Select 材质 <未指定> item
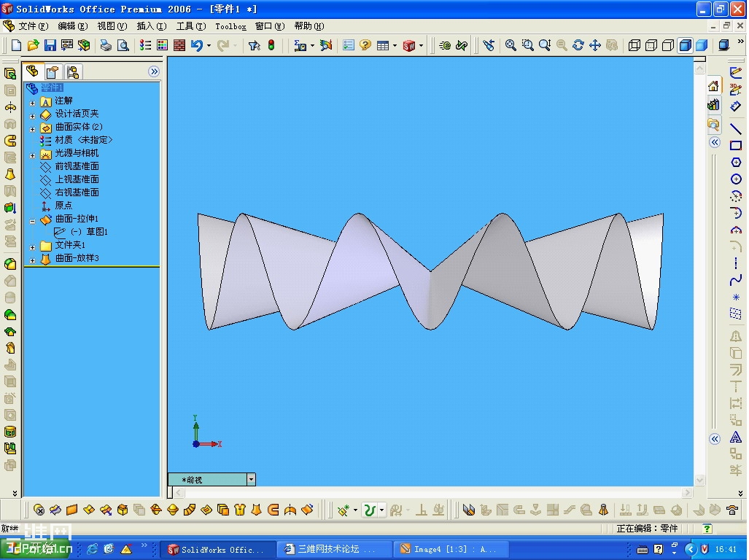 point(84,140)
